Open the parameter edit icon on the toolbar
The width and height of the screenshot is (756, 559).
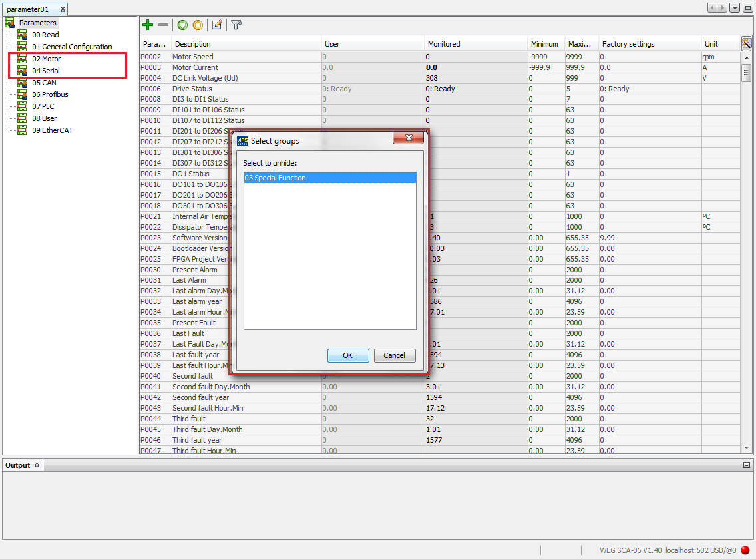[216, 25]
